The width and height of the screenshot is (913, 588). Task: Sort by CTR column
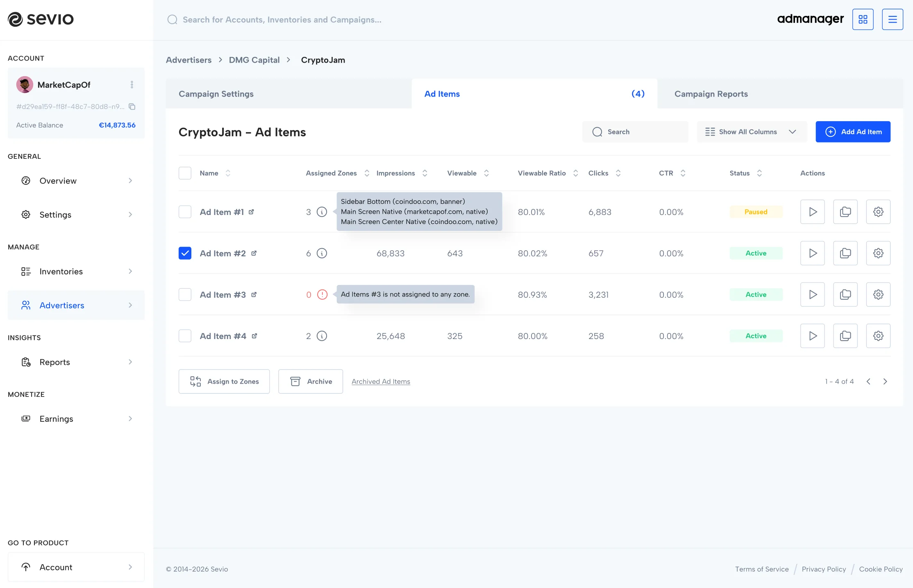pyautogui.click(x=683, y=173)
